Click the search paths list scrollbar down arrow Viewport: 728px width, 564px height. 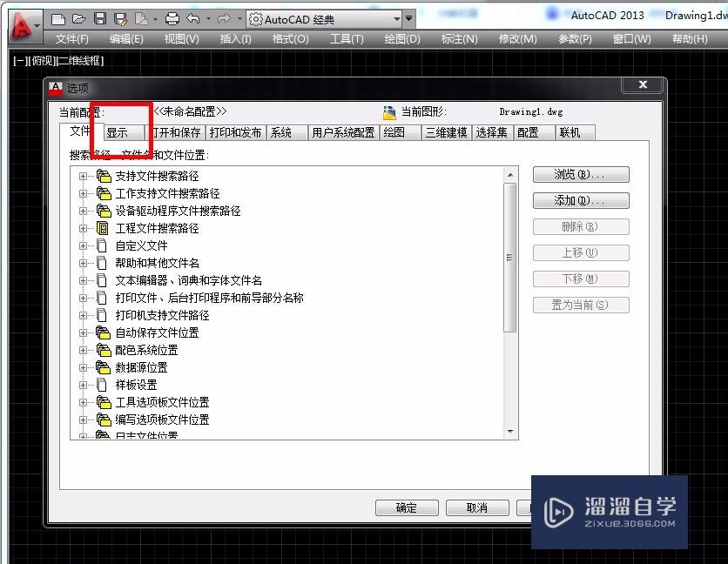coord(511,431)
